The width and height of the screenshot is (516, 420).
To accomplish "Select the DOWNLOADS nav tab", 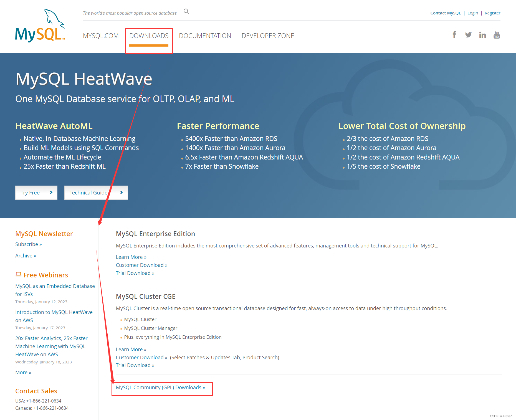I will coord(149,36).
